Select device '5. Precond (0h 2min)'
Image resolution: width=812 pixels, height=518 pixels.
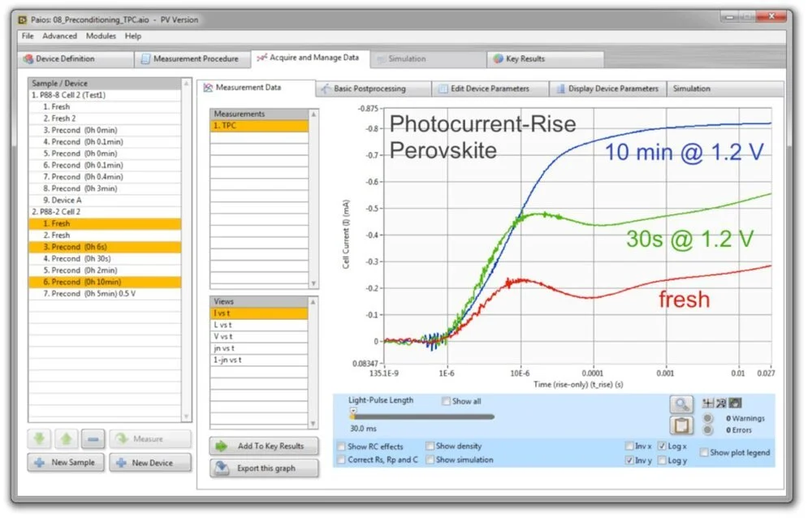[x=105, y=270]
